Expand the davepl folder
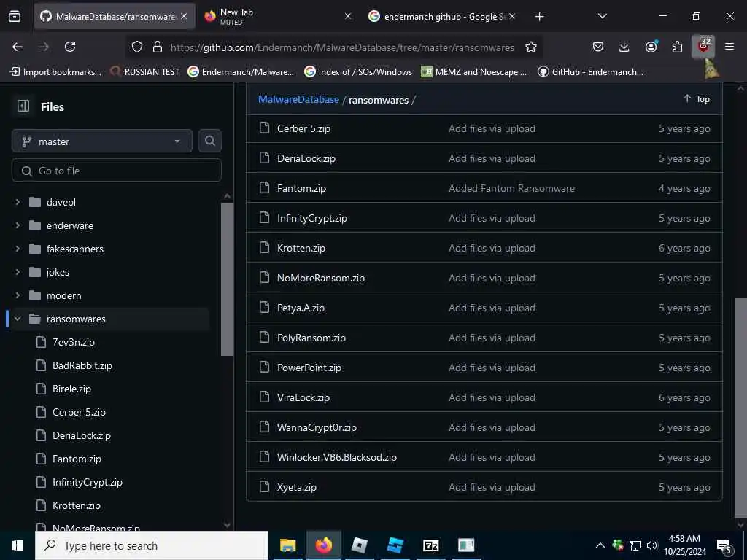Viewport: 747px width, 560px height. click(x=18, y=202)
